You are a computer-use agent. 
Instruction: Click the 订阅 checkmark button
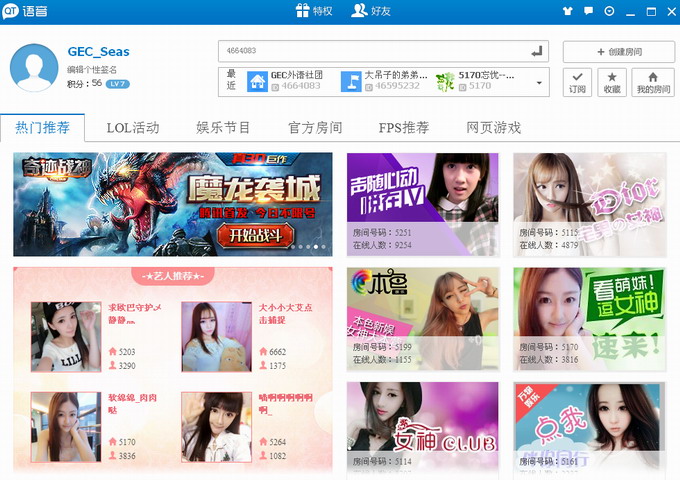[577, 82]
